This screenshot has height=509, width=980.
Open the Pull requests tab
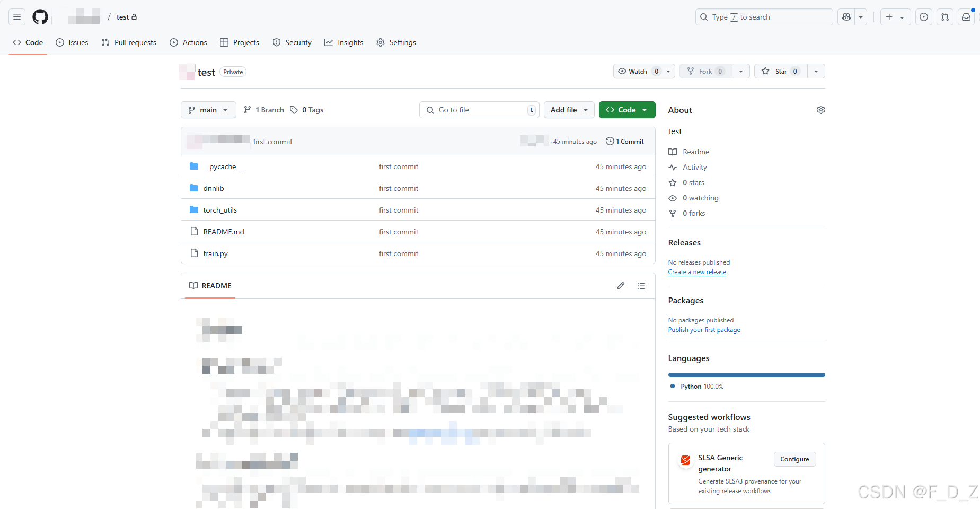pos(129,42)
